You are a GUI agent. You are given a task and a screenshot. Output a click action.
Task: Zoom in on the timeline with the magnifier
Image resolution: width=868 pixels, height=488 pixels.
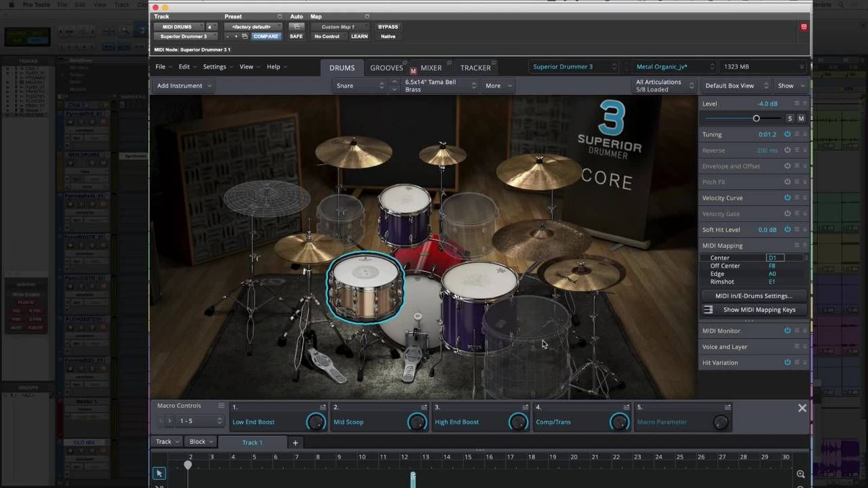coord(801,474)
